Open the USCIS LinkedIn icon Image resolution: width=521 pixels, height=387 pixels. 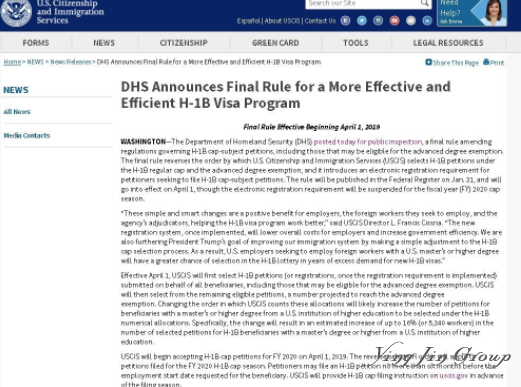pyautogui.click(x=427, y=21)
